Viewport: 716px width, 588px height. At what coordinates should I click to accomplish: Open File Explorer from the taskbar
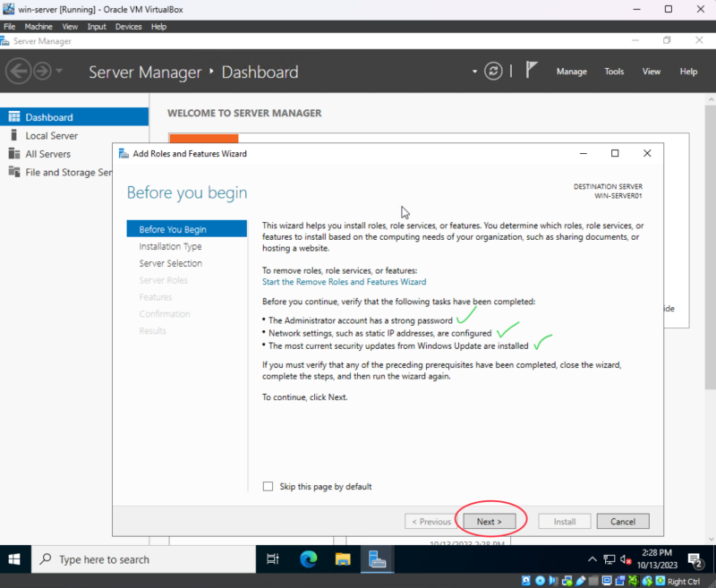[343, 559]
